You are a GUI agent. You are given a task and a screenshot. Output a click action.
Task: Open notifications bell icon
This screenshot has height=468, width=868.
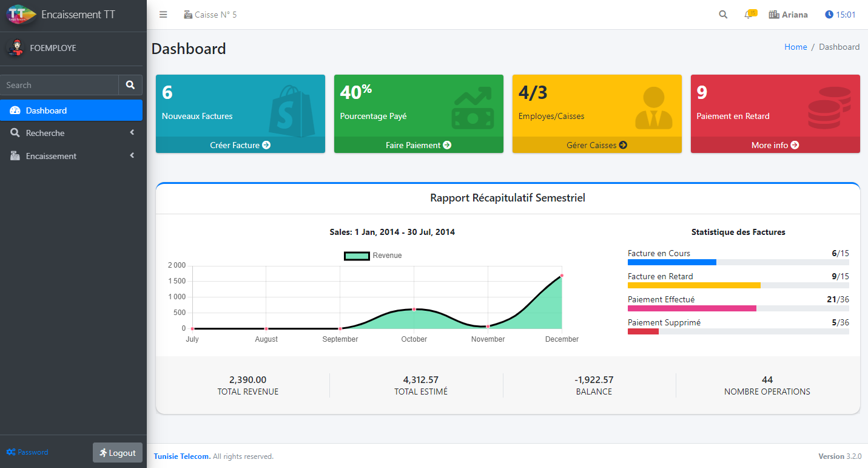[749, 15]
